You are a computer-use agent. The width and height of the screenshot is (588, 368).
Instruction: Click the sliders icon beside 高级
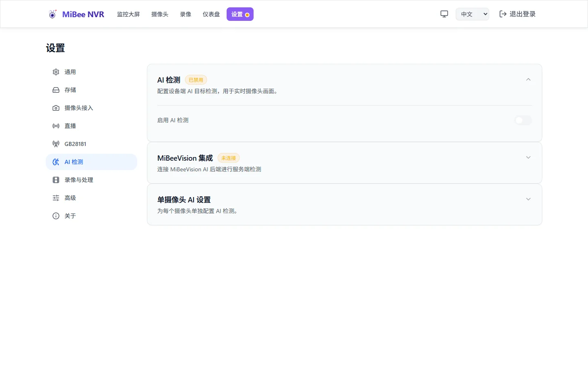click(x=56, y=198)
